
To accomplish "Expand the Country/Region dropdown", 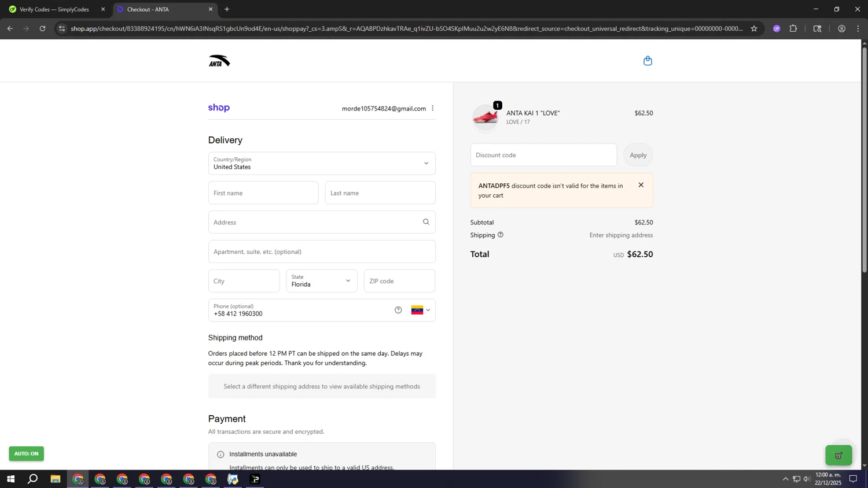I will point(322,164).
